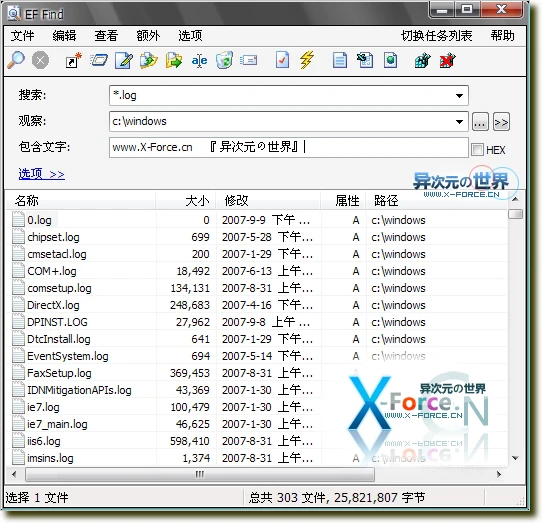Click the stacked windows toolbar icon
This screenshot has width=542, height=523.
click(x=99, y=60)
